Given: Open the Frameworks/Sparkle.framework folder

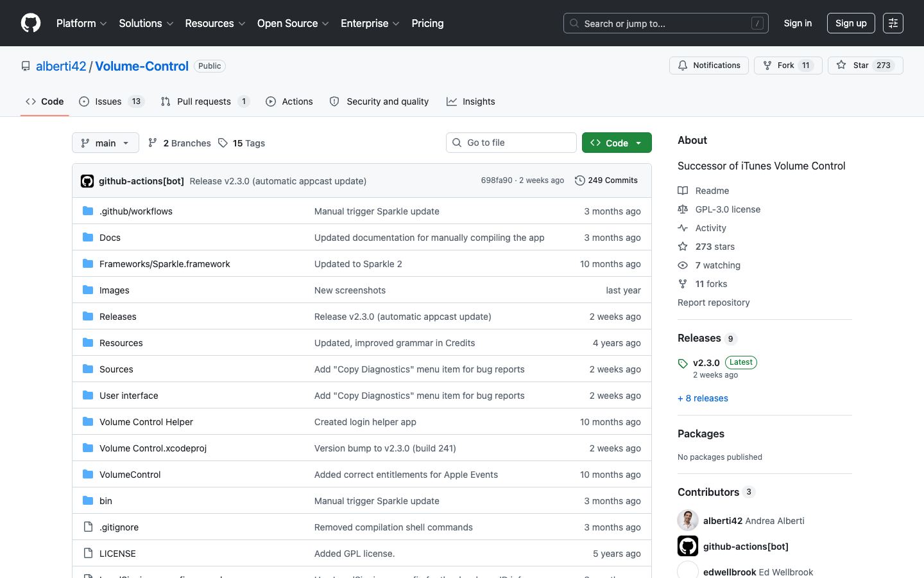Looking at the screenshot, I should [x=165, y=264].
